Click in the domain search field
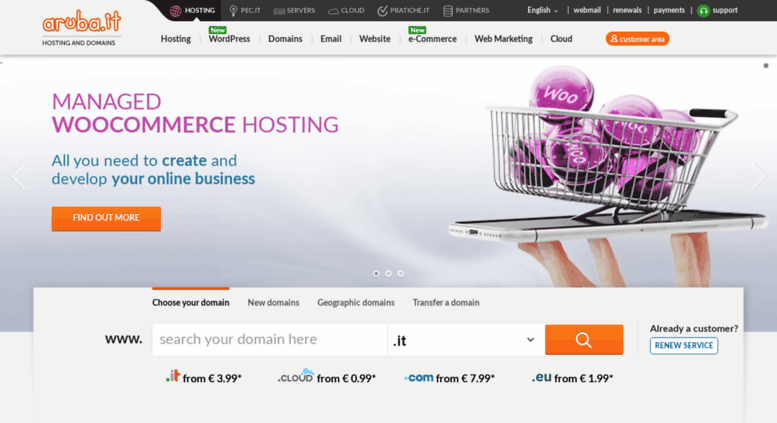Viewport: 777px width, 423px height. (x=270, y=340)
